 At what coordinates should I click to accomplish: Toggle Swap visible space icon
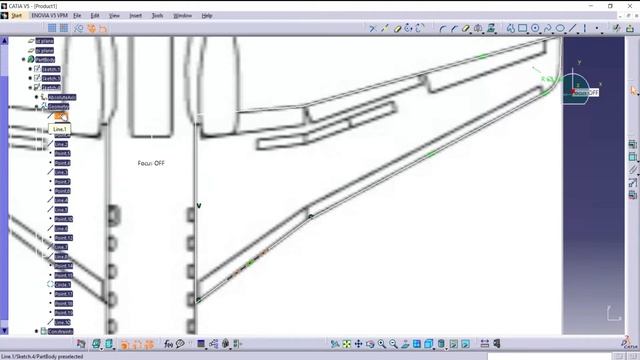tap(465, 344)
